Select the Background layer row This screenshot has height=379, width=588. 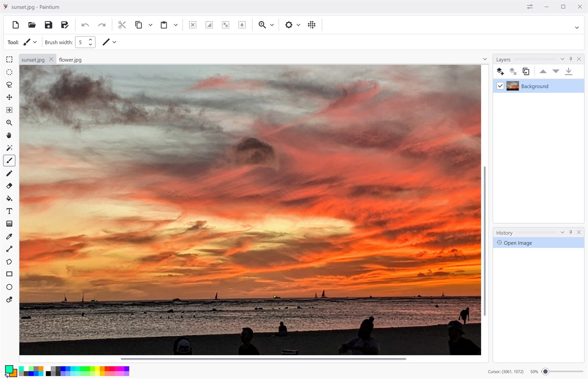point(538,86)
